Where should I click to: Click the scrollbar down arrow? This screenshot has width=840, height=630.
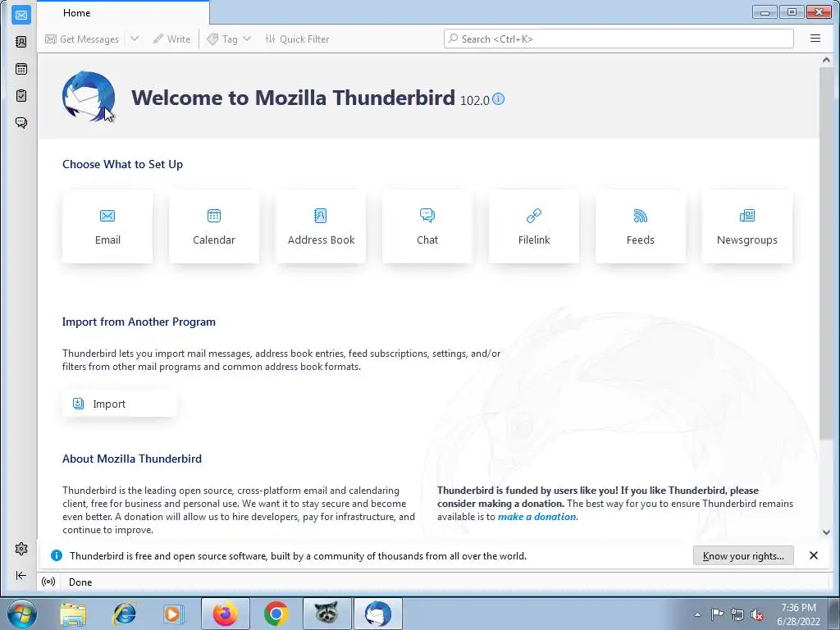pyautogui.click(x=826, y=532)
